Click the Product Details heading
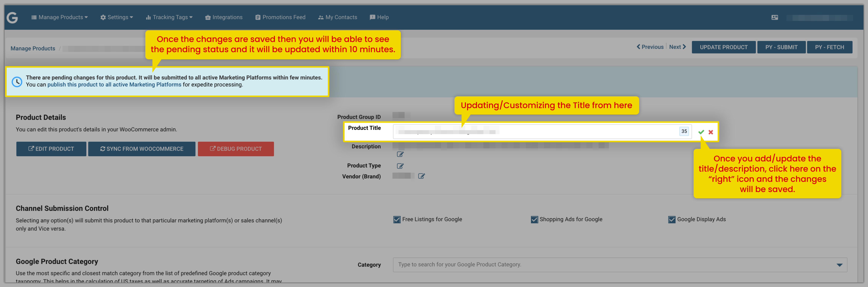This screenshot has width=868, height=287. (x=41, y=117)
